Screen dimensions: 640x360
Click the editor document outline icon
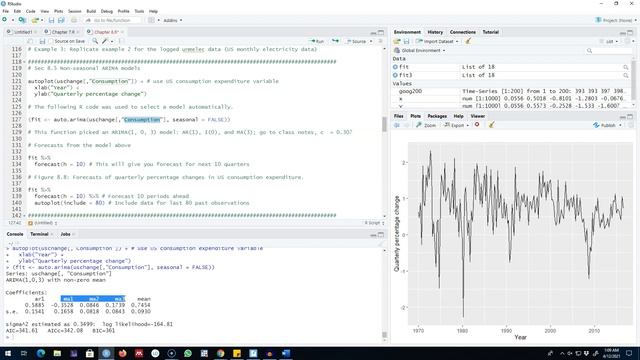(x=380, y=41)
